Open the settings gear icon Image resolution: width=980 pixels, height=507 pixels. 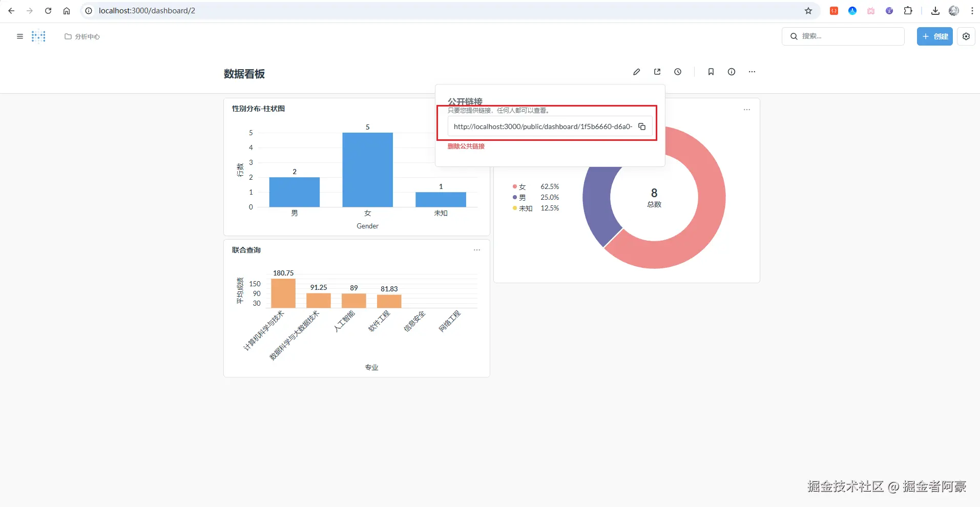point(966,36)
